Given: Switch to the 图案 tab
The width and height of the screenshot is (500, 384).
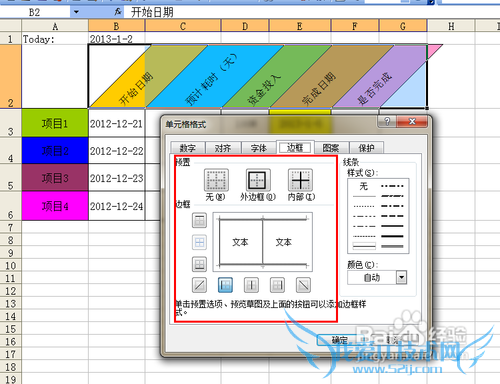Looking at the screenshot, I should 331,148.
